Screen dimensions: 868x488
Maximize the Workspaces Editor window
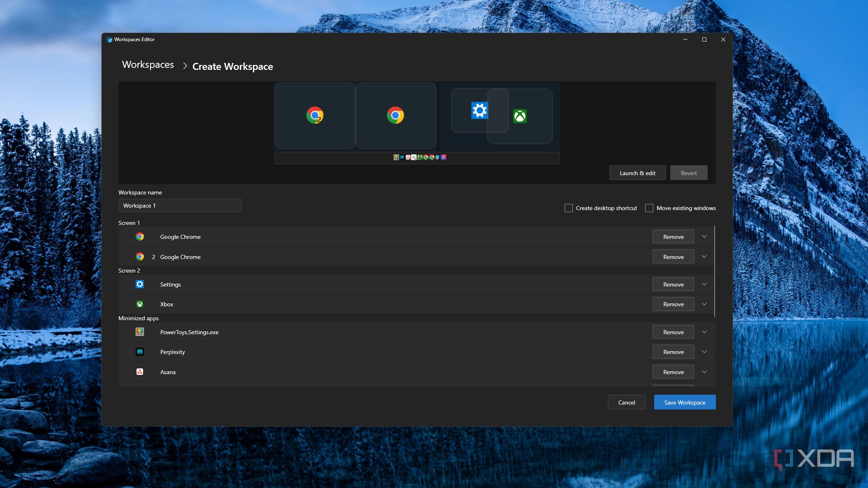click(x=704, y=39)
